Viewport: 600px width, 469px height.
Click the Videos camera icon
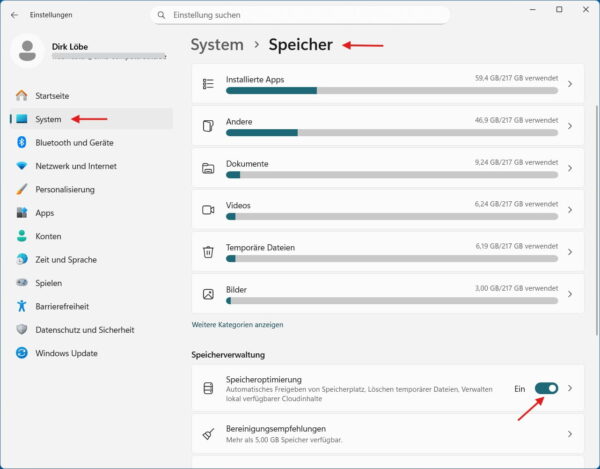[x=208, y=210]
